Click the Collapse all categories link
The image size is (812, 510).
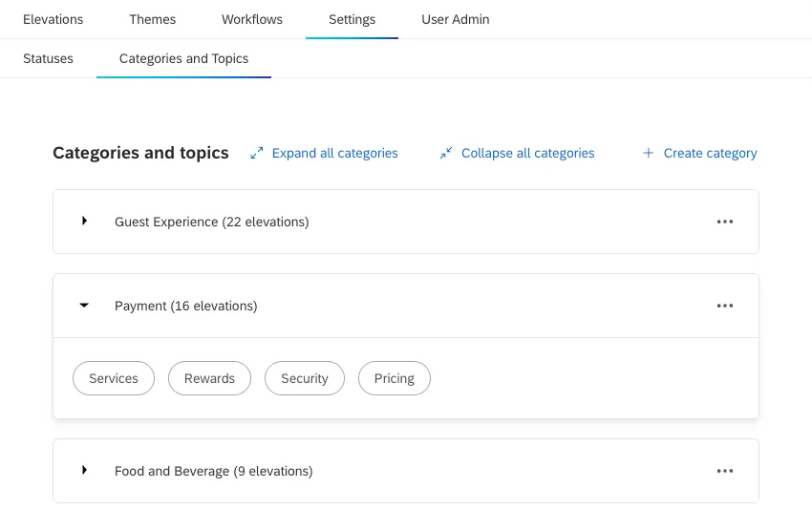pos(527,153)
